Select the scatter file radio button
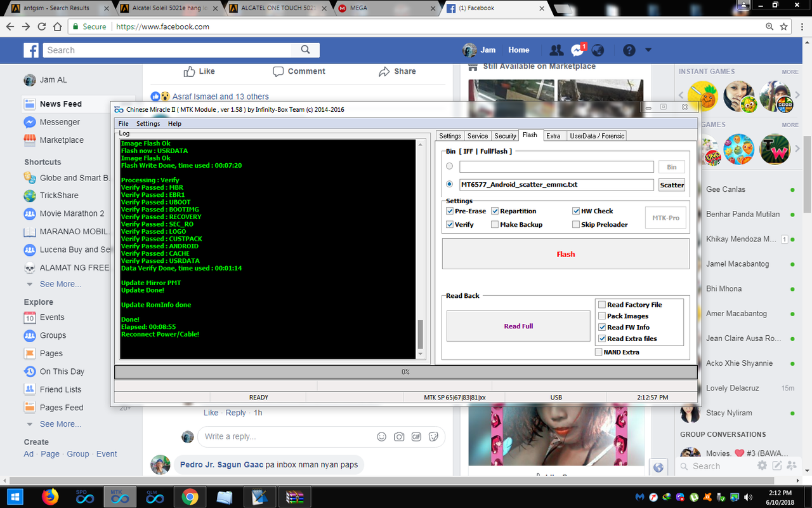This screenshot has height=508, width=812. [x=450, y=185]
